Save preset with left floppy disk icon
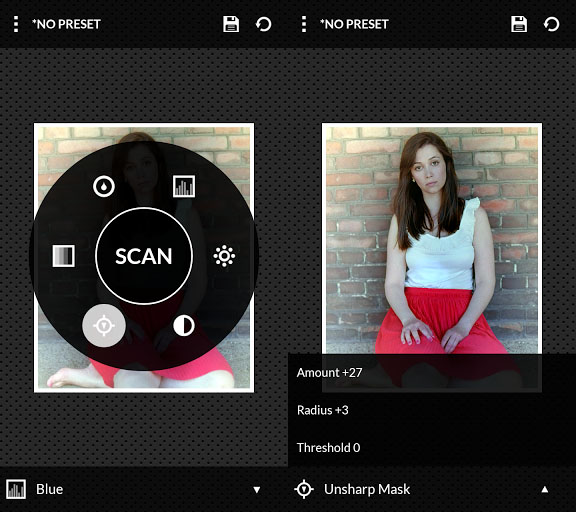The image size is (576, 512). coord(231,24)
